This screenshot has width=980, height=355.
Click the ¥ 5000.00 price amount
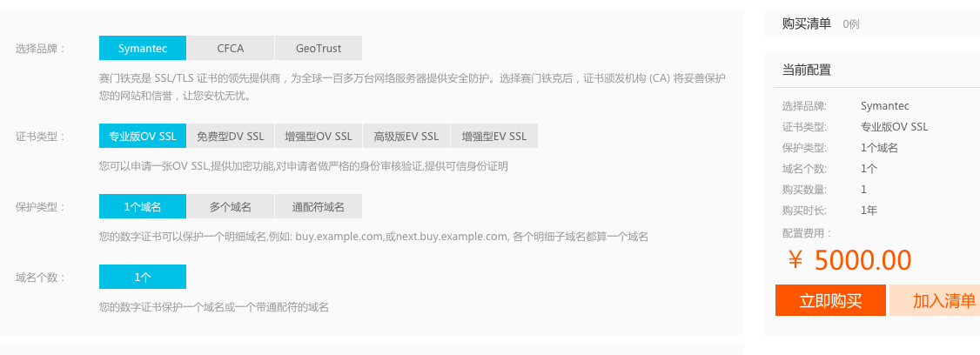(x=850, y=260)
